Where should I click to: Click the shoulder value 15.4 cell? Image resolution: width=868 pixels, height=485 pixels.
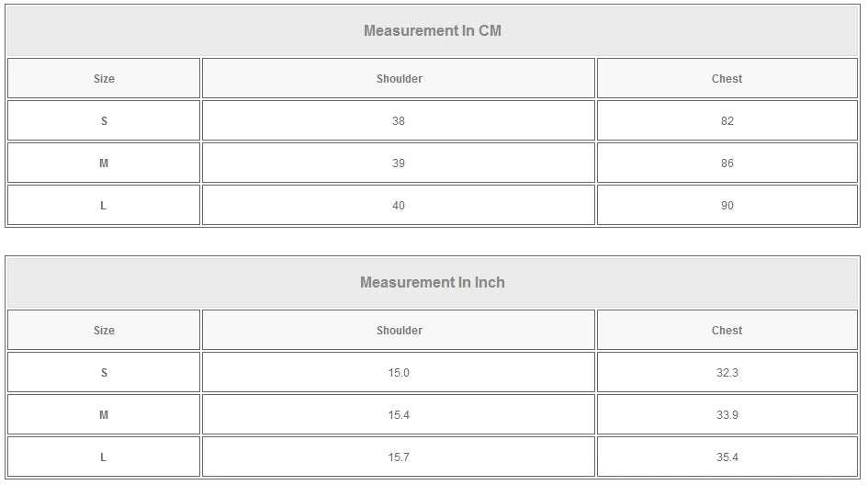point(399,415)
